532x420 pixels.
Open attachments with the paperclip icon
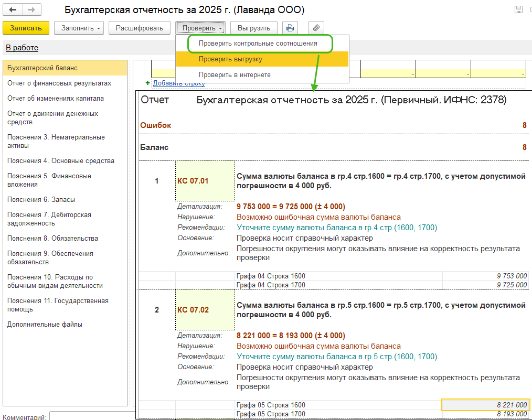(316, 28)
